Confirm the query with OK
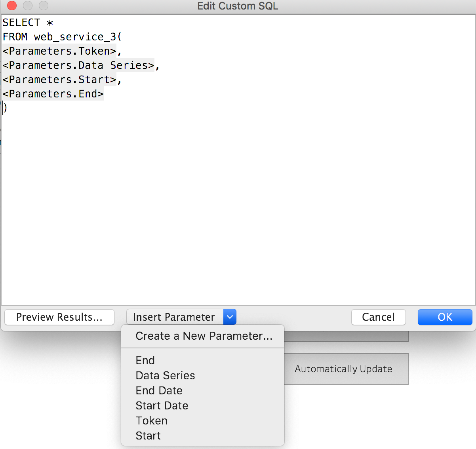Image resolution: width=476 pixels, height=449 pixels. (445, 317)
